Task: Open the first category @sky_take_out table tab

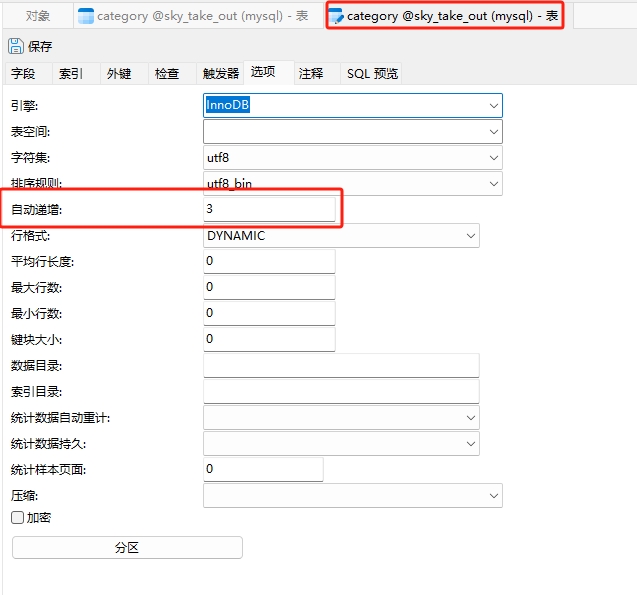Action: click(199, 16)
